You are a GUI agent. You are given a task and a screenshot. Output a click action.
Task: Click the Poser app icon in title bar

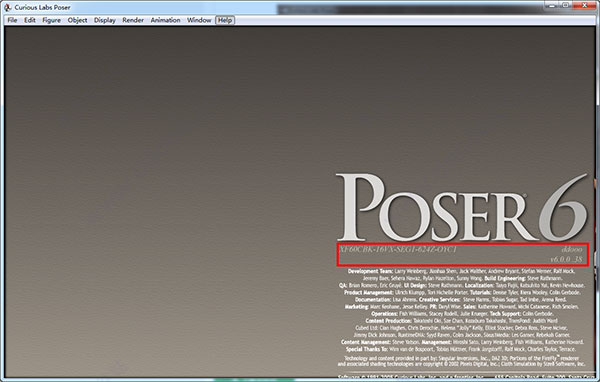tap(7, 7)
